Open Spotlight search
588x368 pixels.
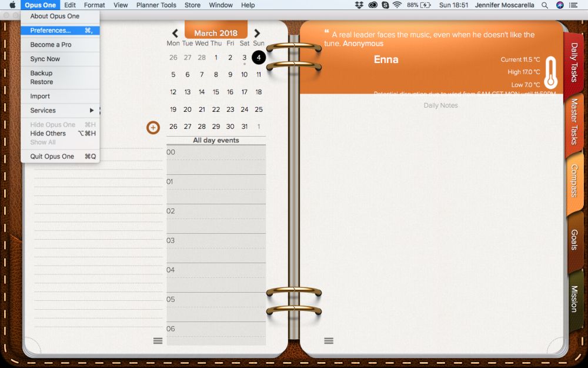tap(545, 5)
